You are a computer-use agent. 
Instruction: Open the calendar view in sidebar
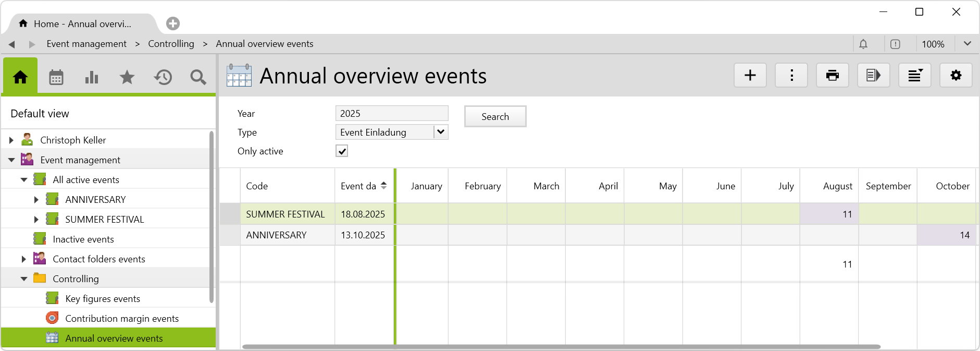coord(56,77)
